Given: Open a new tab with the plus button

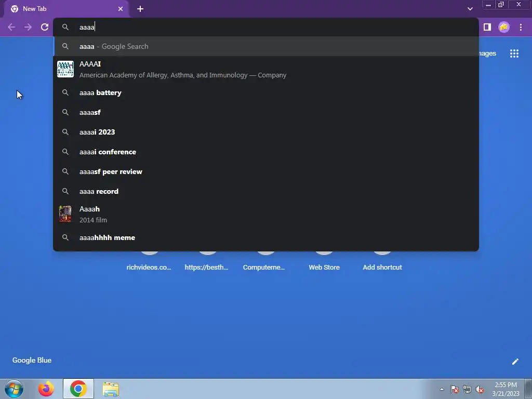Looking at the screenshot, I should coord(140,9).
